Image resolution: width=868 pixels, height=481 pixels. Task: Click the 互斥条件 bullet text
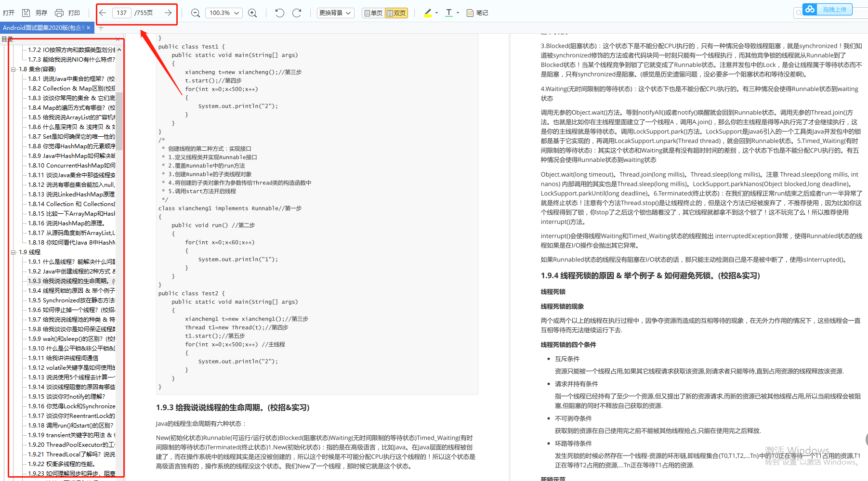click(x=567, y=359)
